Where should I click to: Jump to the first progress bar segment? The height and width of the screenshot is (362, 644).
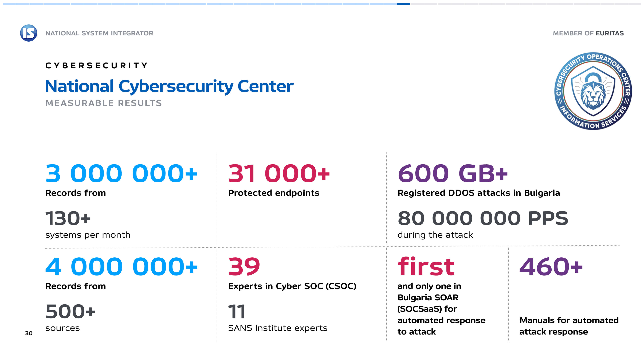[9, 4]
